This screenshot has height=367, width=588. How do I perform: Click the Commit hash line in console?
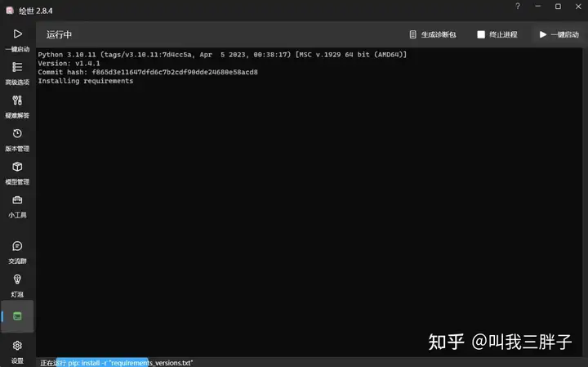[148, 72]
